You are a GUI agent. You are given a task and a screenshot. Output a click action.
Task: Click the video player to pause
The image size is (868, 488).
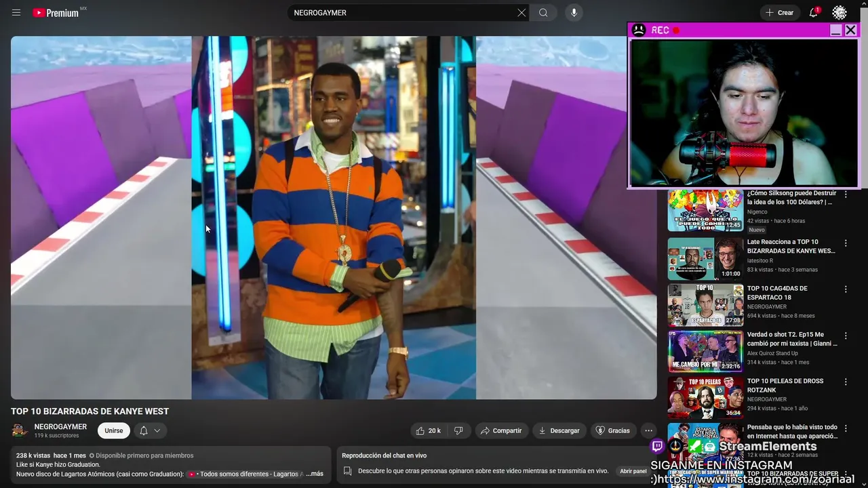pyautogui.click(x=334, y=218)
